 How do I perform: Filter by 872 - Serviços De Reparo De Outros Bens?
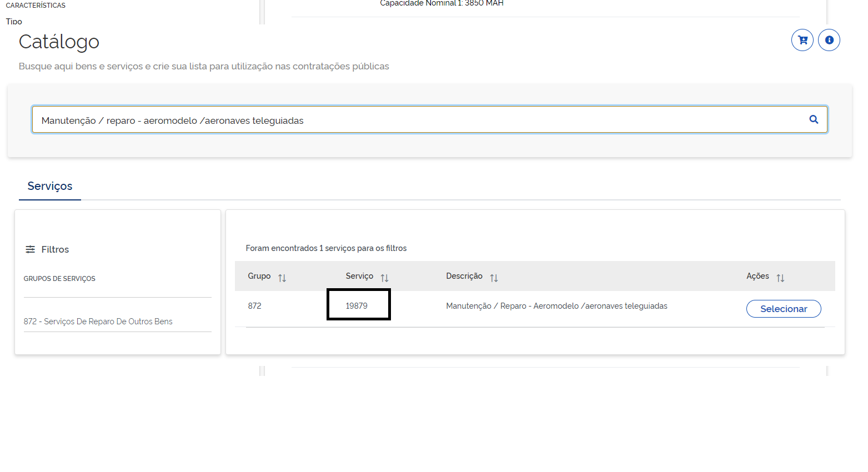tap(98, 322)
